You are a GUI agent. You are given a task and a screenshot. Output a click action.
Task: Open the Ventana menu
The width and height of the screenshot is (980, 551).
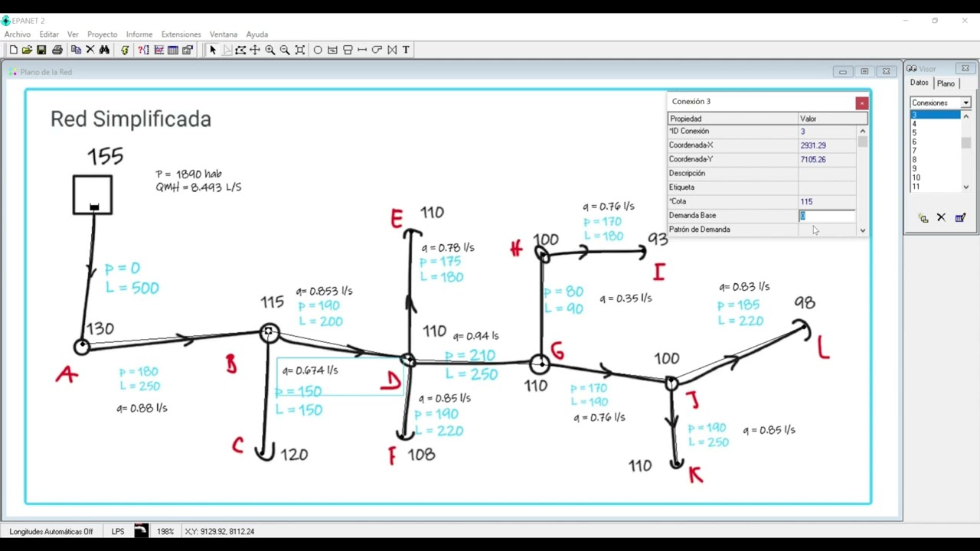point(224,34)
